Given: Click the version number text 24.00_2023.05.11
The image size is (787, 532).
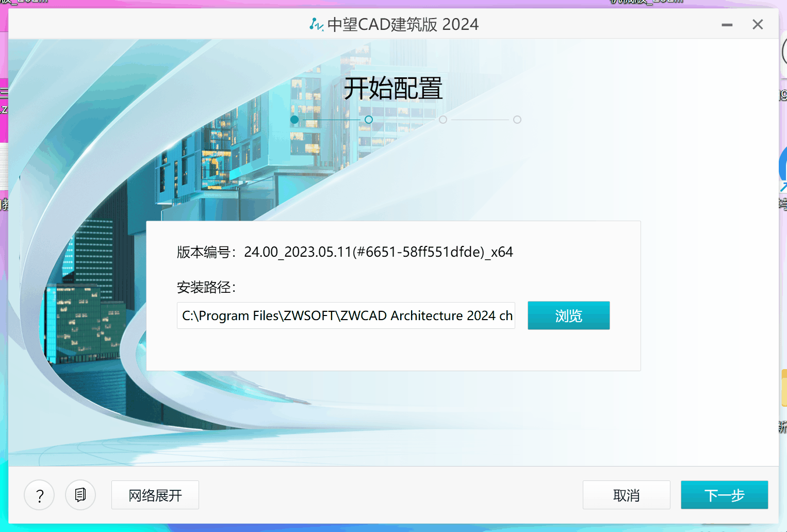Looking at the screenshot, I should click(379, 252).
